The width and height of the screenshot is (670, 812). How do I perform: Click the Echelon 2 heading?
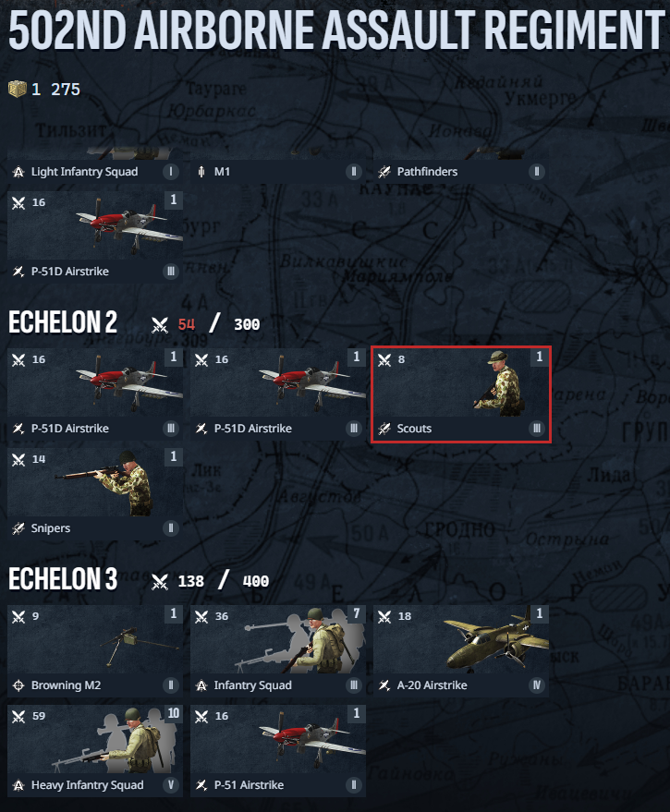coord(63,322)
